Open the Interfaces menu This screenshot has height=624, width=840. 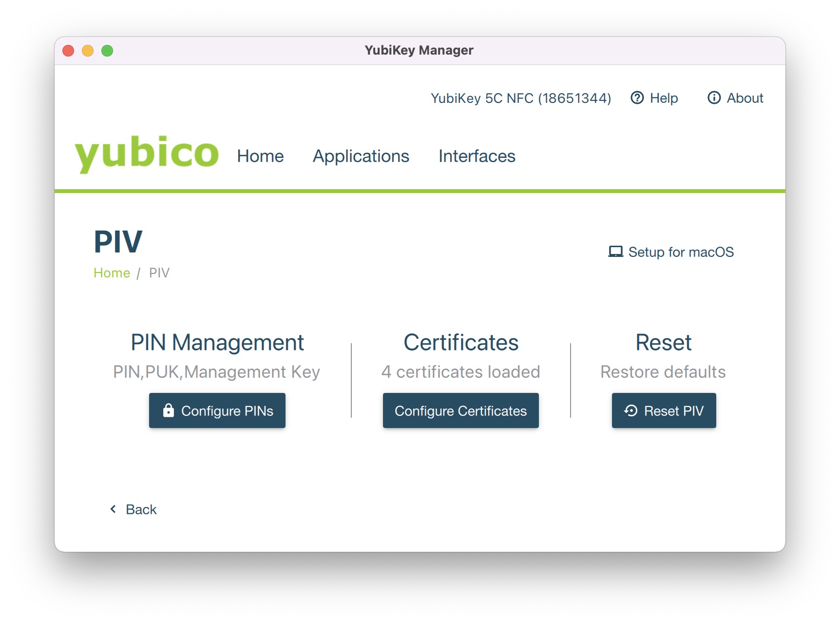tap(477, 156)
